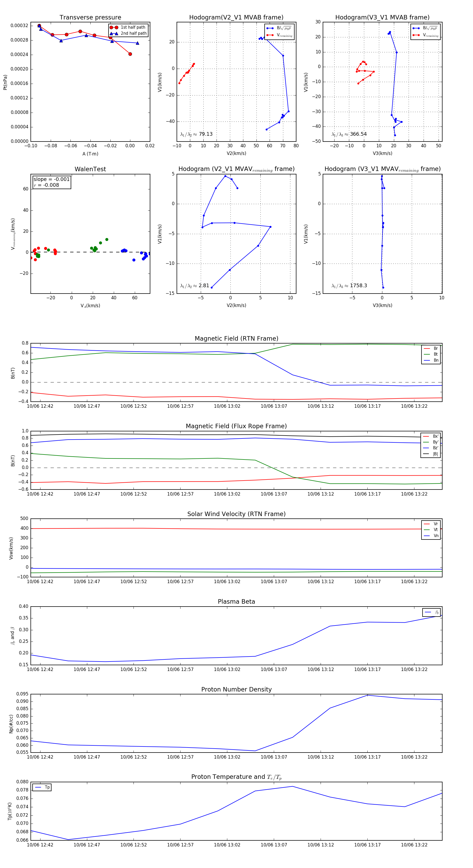This screenshot has width=473, height=868.
Task: Click the lowest red circle in Transverse pressure plot
Action: click(130, 54)
